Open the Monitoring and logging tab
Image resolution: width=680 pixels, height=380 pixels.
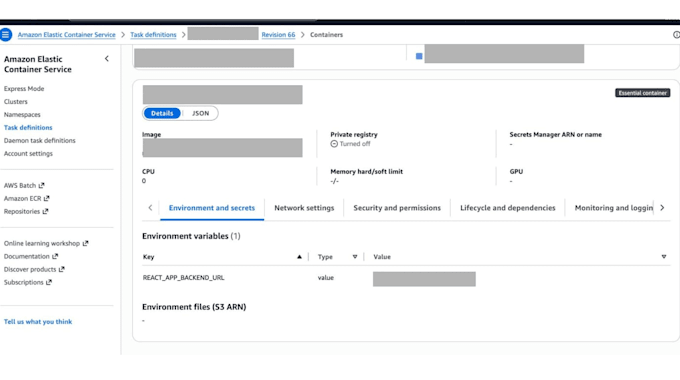tap(613, 208)
